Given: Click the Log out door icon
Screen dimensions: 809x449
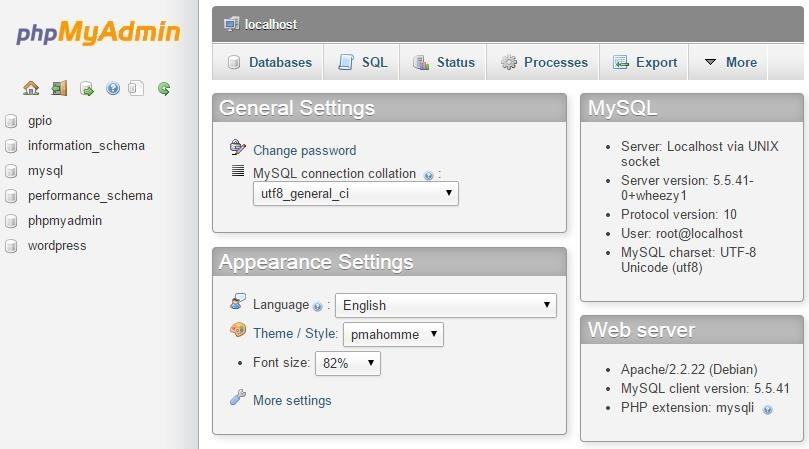Looking at the screenshot, I should (59, 88).
